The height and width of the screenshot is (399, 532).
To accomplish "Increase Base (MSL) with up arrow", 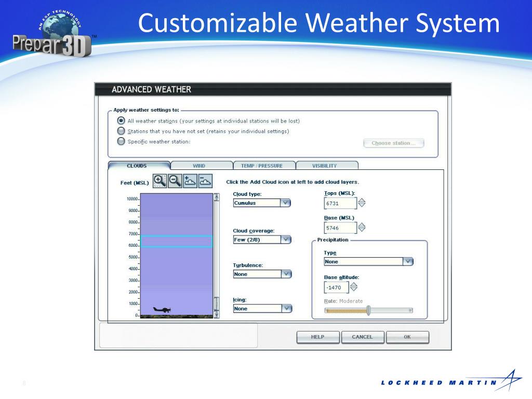I will [x=362, y=225].
